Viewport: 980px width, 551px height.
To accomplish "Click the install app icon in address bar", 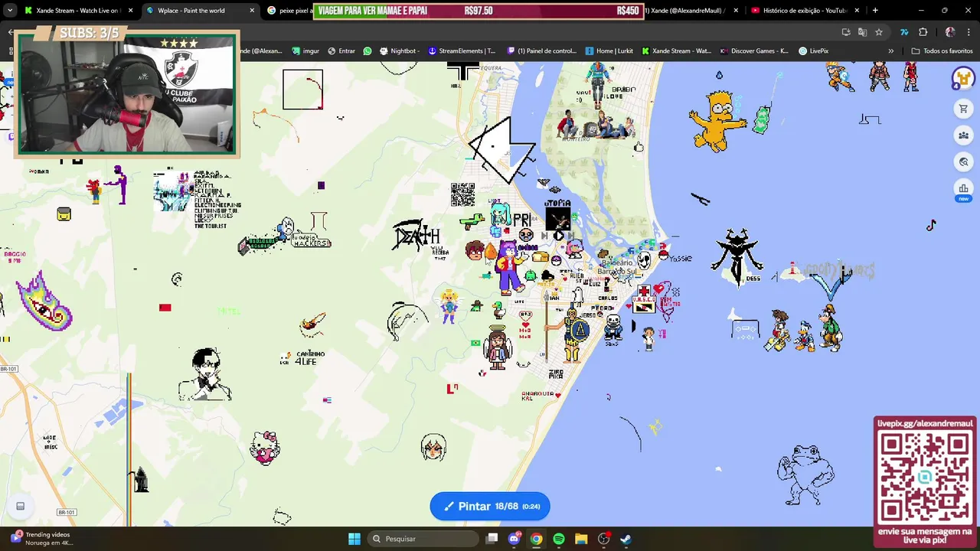I will tap(846, 32).
